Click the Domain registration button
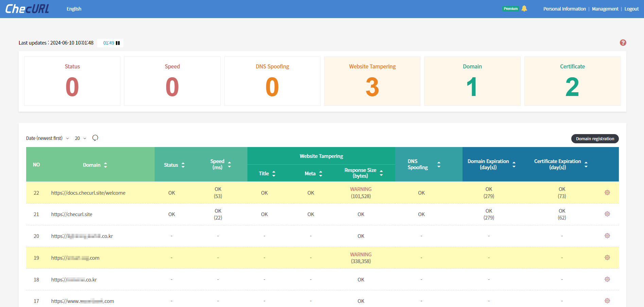Image resolution: width=644 pixels, height=307 pixels. tap(595, 139)
